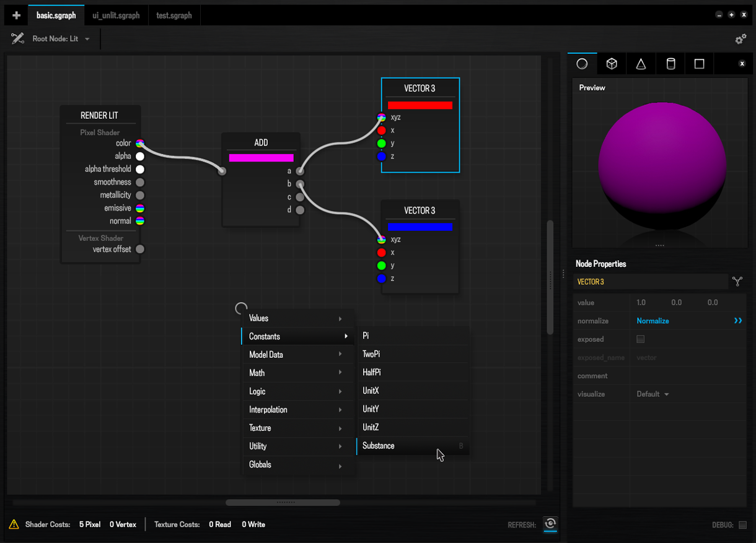Open the visualize Default dropdown

(x=653, y=394)
